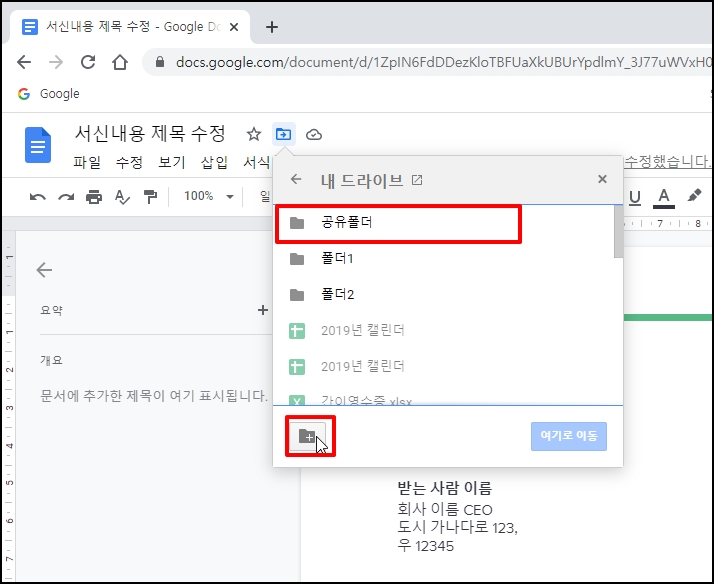Open a new browser tab
The width and height of the screenshot is (714, 584).
tap(272, 27)
